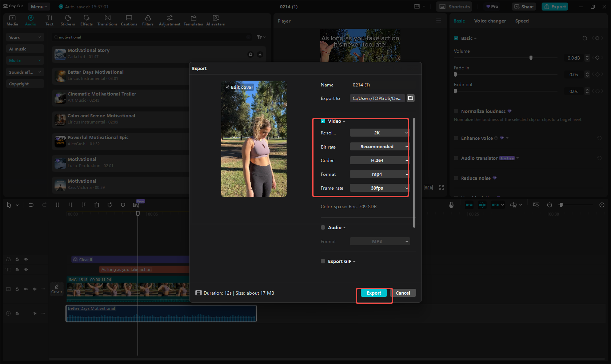Open the Codec dropdown showing H.264
Image resolution: width=611 pixels, height=364 pixels.
pos(379,161)
